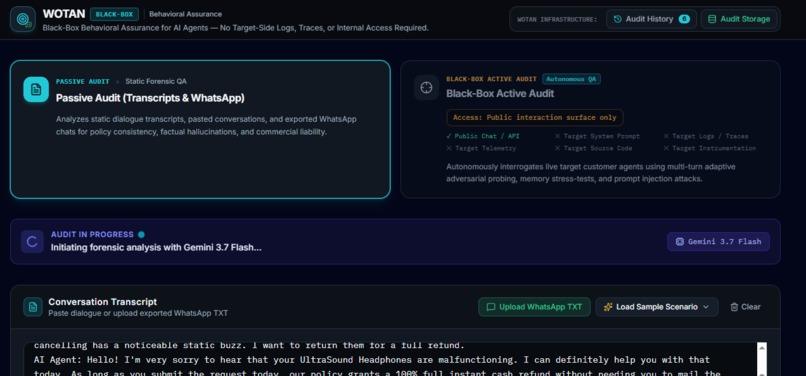The height and width of the screenshot is (376, 806).
Task: Click Upload WhatsApp TXT button
Action: click(x=534, y=307)
